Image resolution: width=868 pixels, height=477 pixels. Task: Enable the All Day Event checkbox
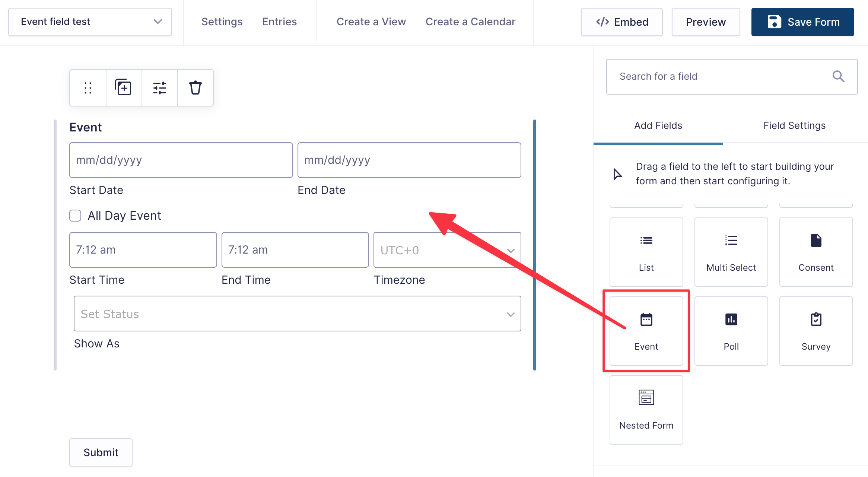(75, 215)
